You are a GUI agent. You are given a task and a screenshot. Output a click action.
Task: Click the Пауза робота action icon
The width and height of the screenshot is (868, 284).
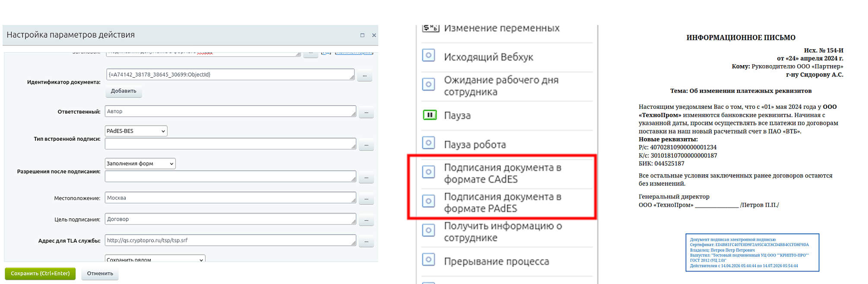(428, 143)
